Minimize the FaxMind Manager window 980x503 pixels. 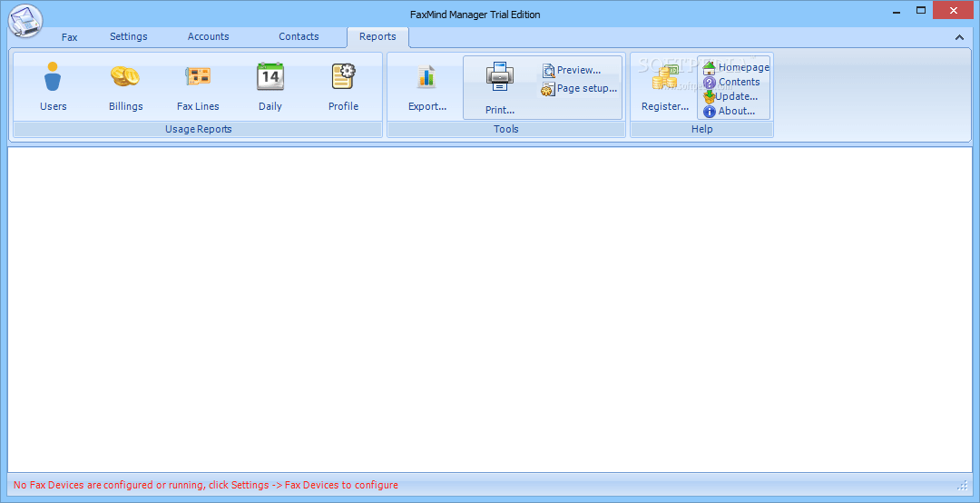(x=897, y=10)
